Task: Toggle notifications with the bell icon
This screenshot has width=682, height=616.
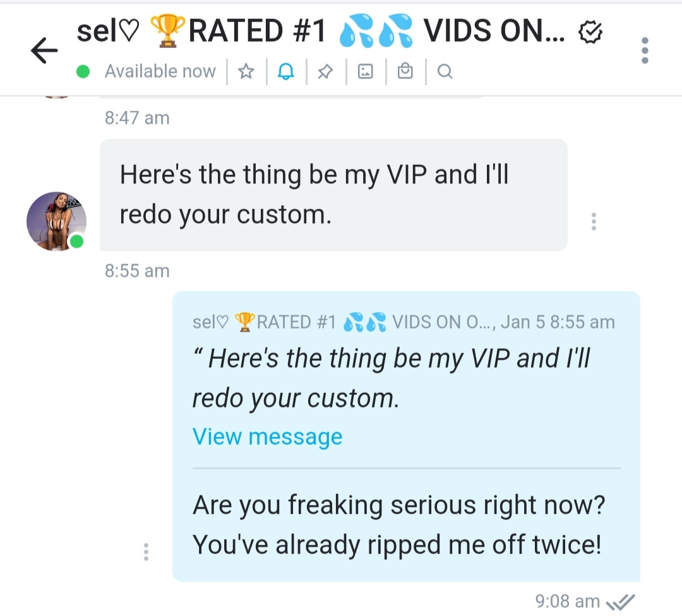Action: tap(286, 71)
